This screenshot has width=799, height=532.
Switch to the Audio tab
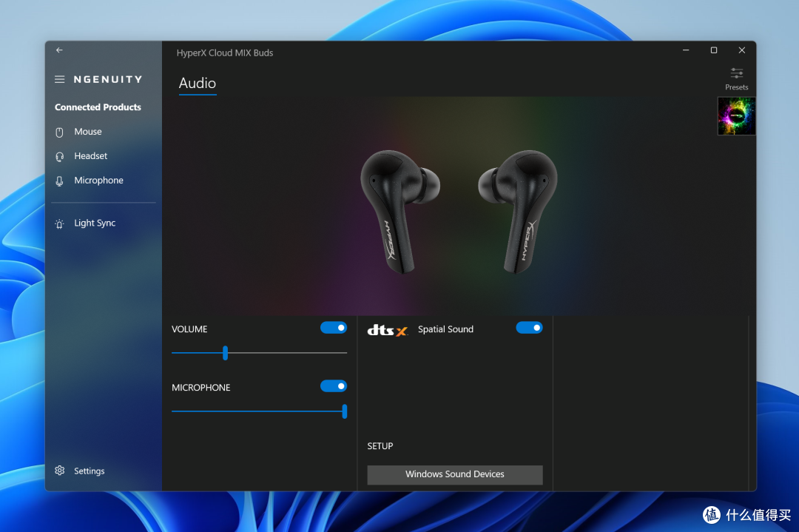pos(198,83)
